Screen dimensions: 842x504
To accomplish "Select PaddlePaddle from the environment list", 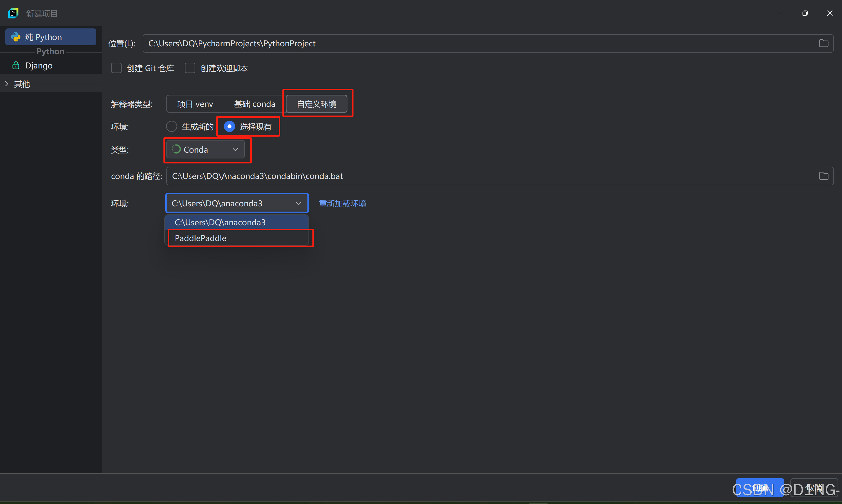I will point(200,238).
